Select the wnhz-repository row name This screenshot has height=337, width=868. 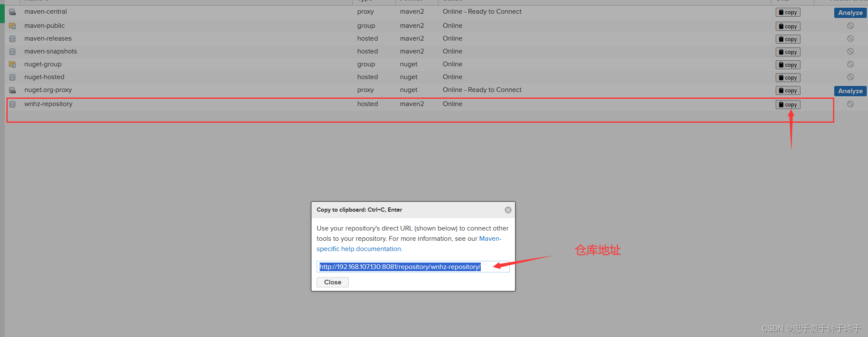pyautogui.click(x=48, y=104)
